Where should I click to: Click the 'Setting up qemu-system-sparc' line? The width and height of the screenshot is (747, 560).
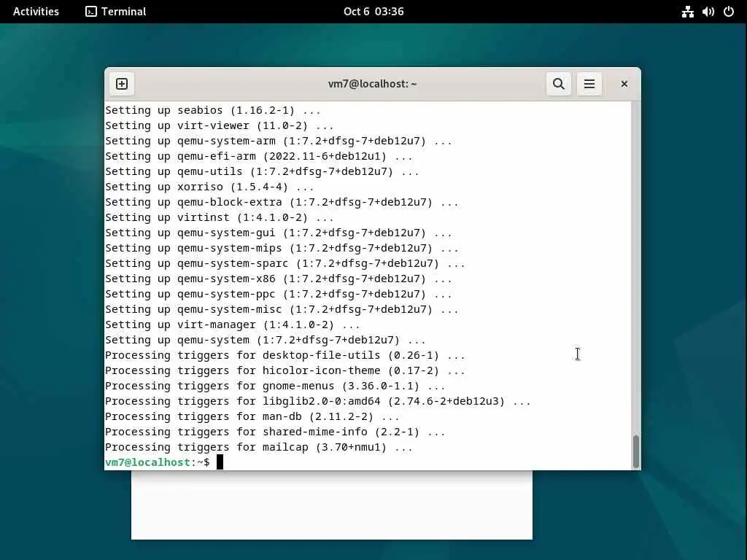[285, 263]
